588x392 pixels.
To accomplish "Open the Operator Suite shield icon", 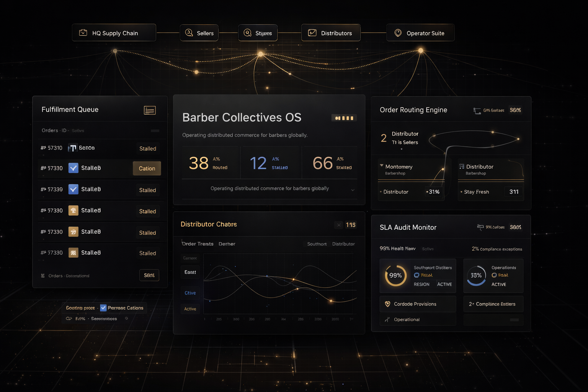I will (x=398, y=33).
